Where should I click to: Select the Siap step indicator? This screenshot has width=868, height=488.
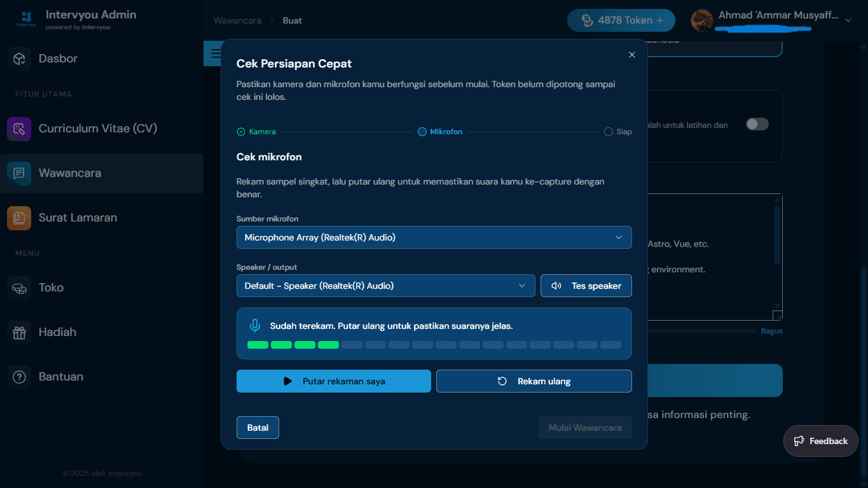(x=618, y=132)
